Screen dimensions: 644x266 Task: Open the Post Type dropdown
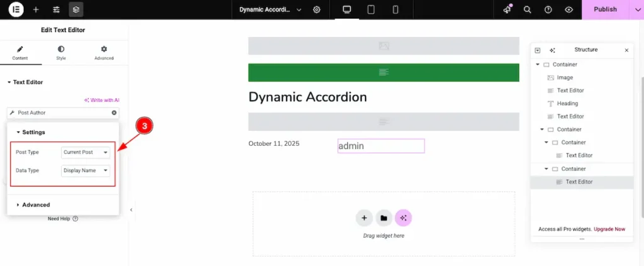[86, 152]
